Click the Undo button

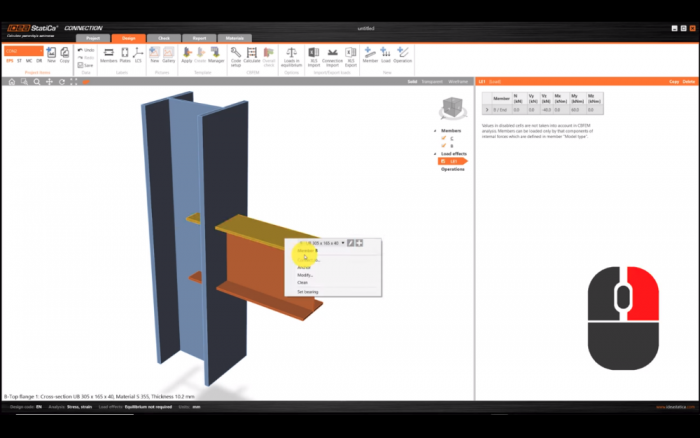85,50
